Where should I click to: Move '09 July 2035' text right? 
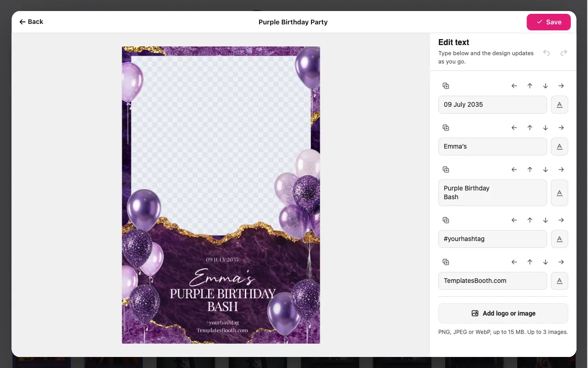point(561,86)
